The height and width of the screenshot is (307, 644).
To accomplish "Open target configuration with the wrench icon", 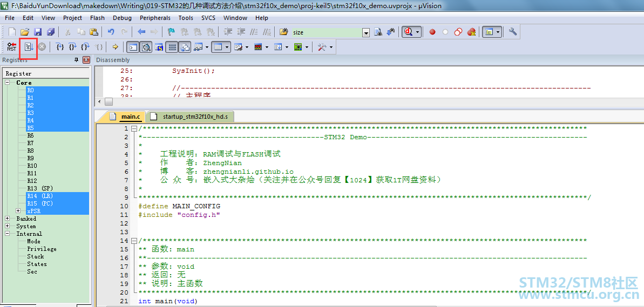I will 513,32.
